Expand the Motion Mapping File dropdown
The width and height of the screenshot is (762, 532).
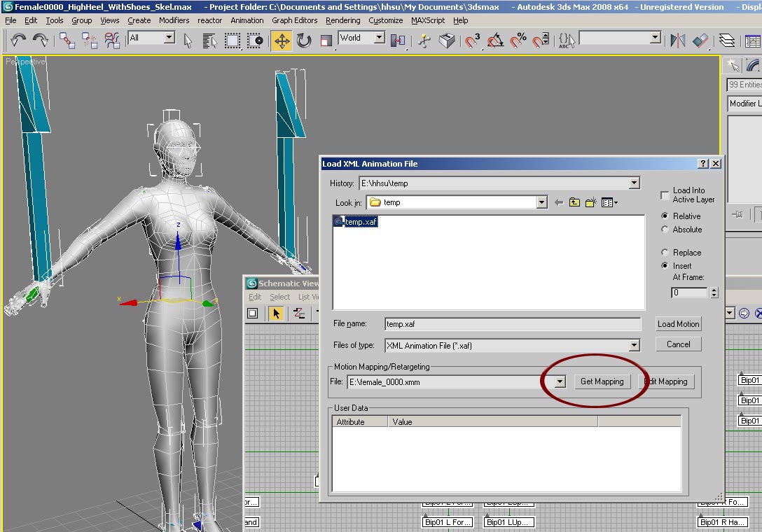tap(560, 382)
